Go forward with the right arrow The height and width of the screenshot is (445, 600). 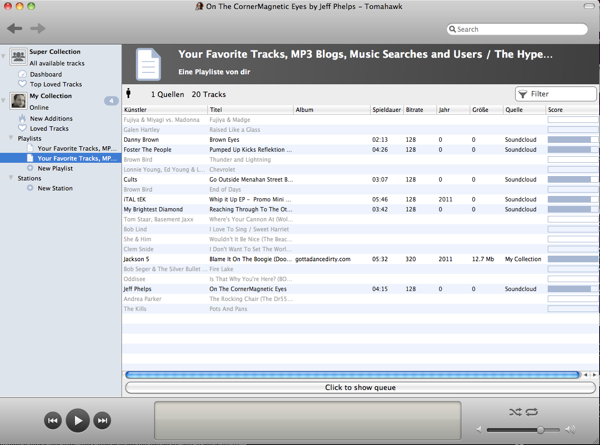38,28
